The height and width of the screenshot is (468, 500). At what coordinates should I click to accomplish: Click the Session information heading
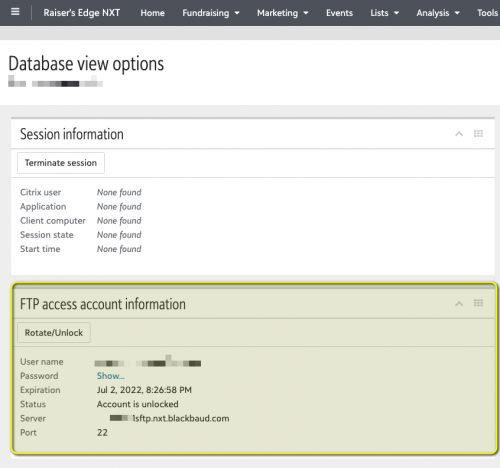(72, 134)
